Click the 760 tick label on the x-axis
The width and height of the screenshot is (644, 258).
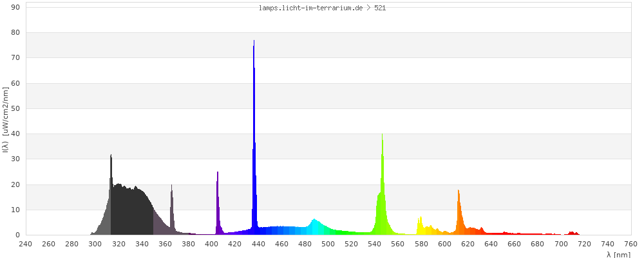(x=630, y=244)
